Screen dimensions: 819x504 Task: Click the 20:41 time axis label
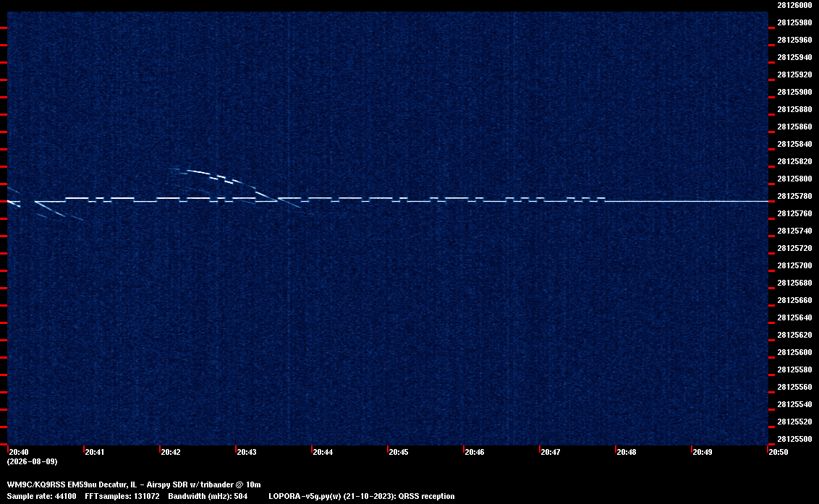click(x=95, y=452)
